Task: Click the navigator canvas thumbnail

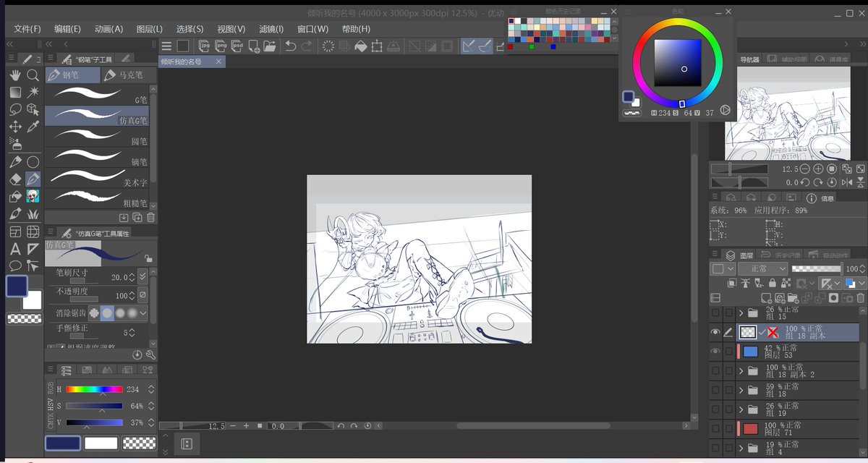Action: pos(788,113)
